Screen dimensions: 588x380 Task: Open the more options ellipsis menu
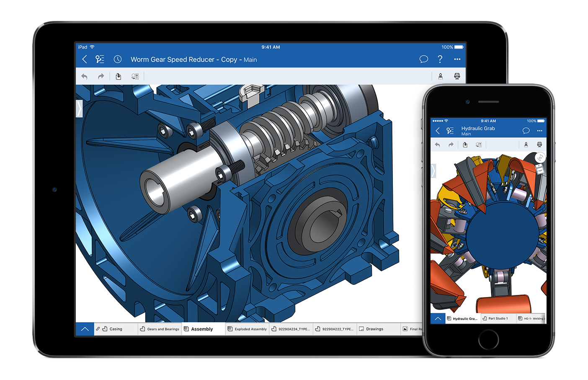[x=457, y=59]
